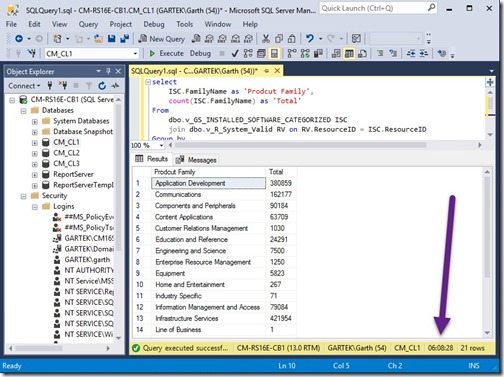504x377 pixels.
Task: Open the Undo history dropdown arrow
Action: coord(320,39)
